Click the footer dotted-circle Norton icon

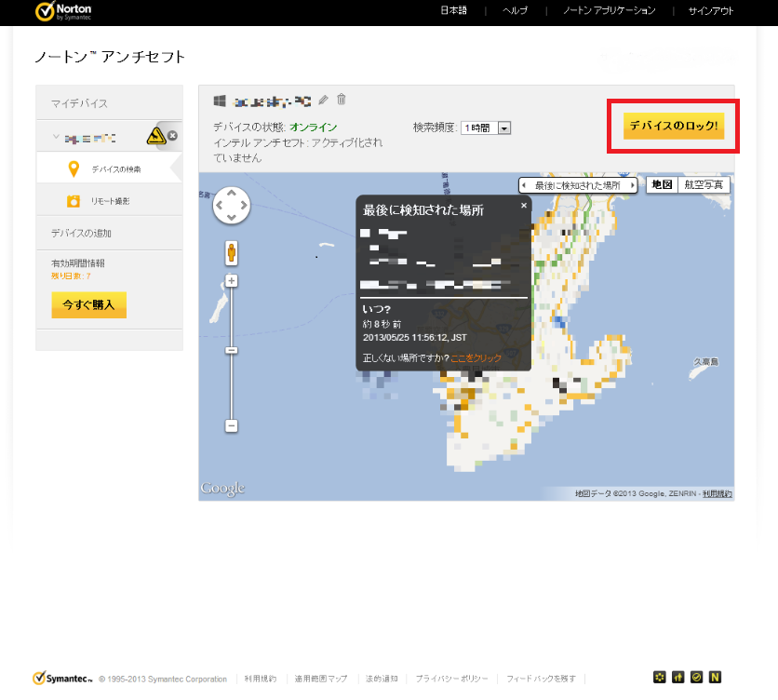coord(660,677)
